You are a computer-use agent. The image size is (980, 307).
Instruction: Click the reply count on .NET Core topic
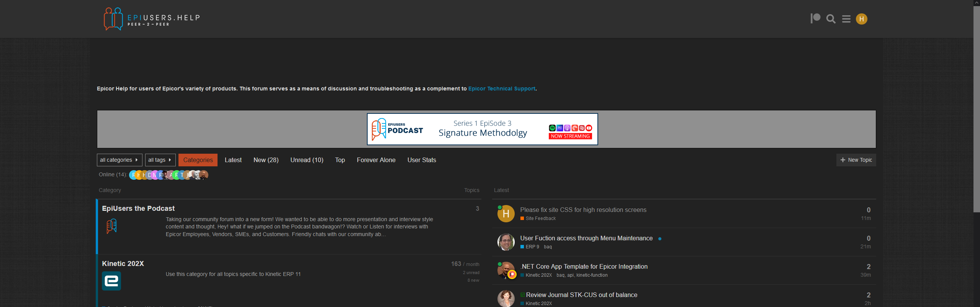[x=869, y=267]
